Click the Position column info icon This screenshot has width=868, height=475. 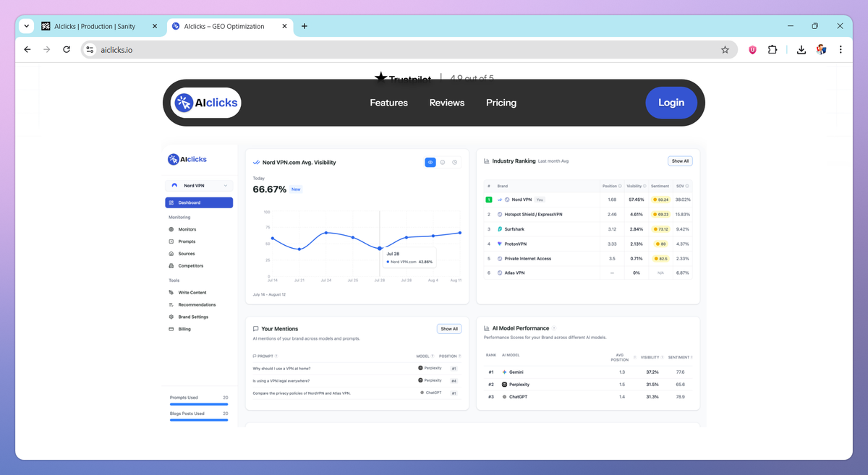(620, 186)
